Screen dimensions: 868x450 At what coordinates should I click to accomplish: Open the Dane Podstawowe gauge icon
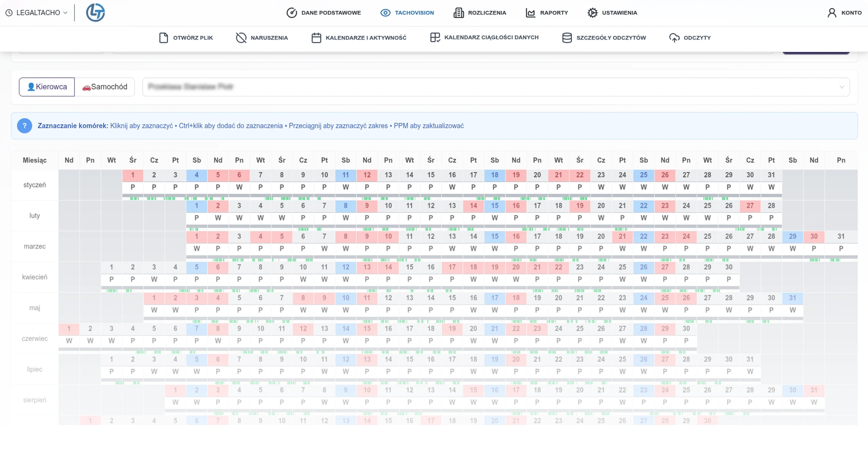click(291, 13)
